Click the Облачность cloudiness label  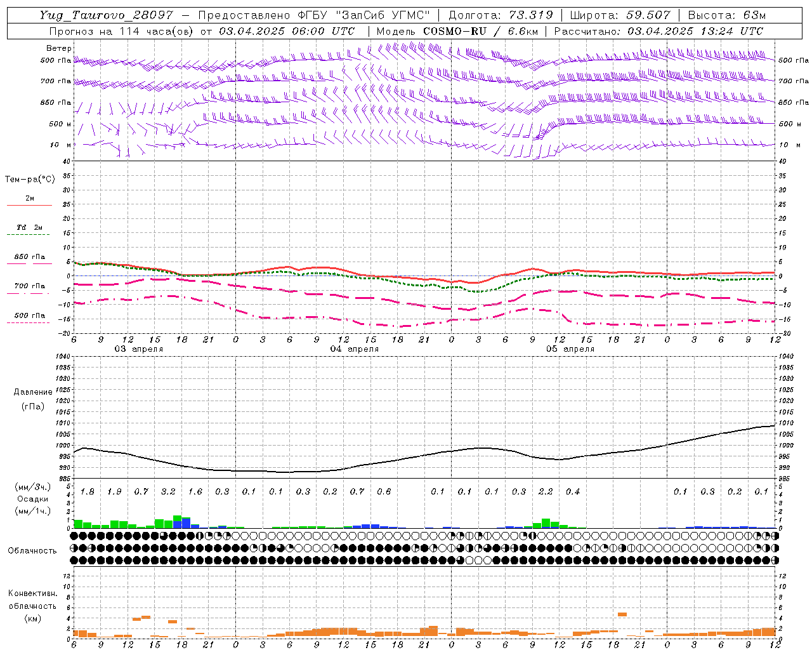pyautogui.click(x=32, y=551)
